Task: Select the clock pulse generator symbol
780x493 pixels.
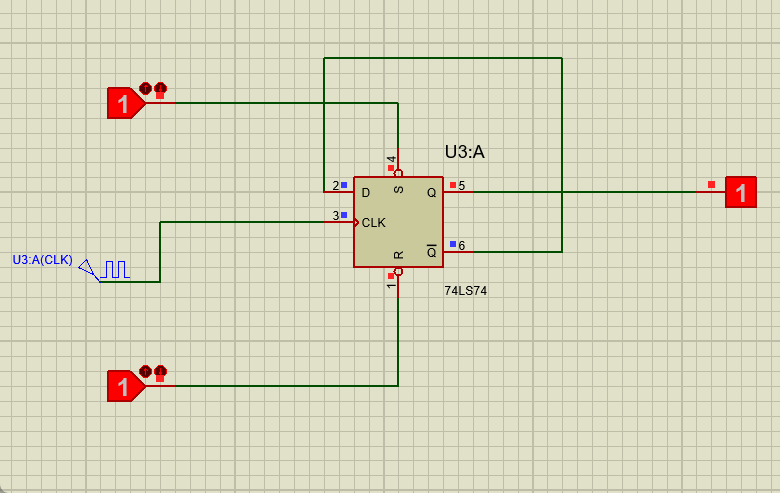Action: [x=114, y=269]
